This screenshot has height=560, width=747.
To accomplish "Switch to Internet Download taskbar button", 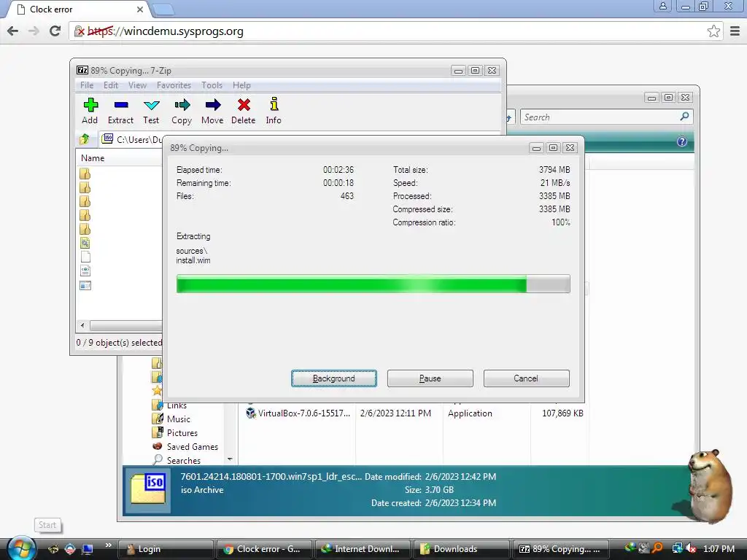I will pyautogui.click(x=363, y=549).
